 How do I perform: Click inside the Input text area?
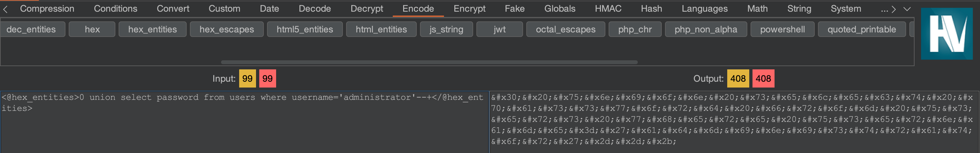[x=243, y=129]
